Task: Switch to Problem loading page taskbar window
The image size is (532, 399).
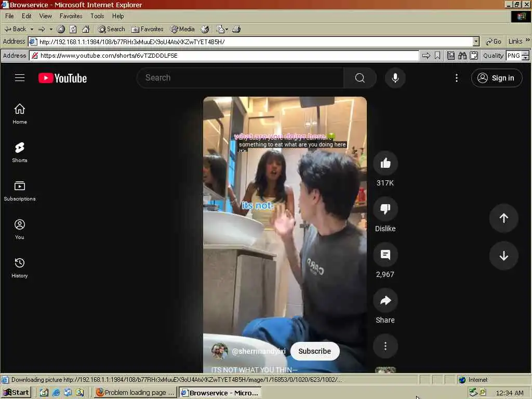Action: point(136,393)
